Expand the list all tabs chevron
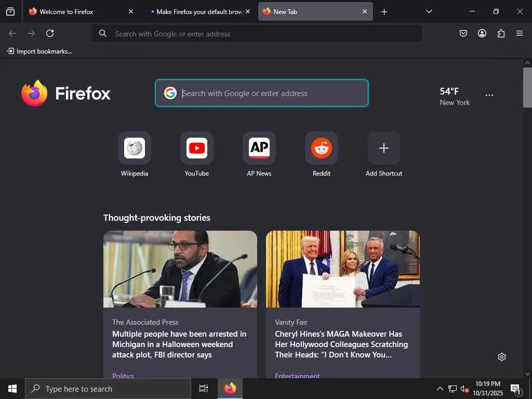The height and width of the screenshot is (399, 532). click(429, 11)
